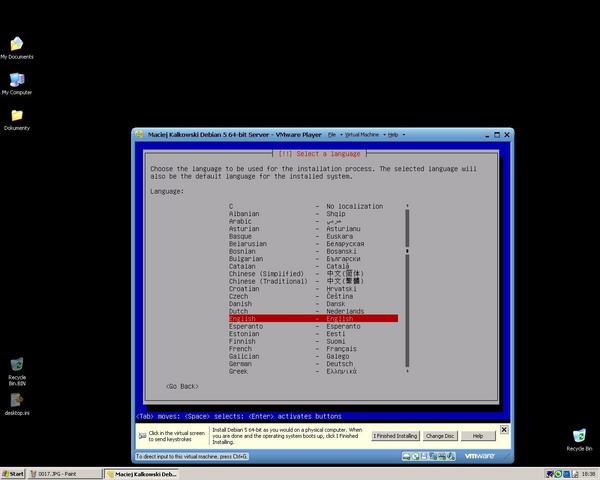Activate the <Go Back> button in installer

click(183, 386)
